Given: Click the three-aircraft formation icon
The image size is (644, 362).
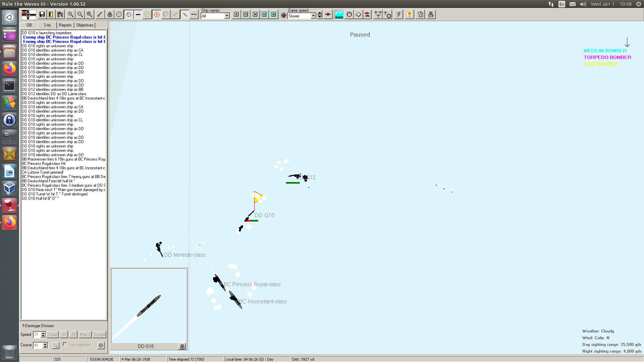Looking at the screenshot, I should pyautogui.click(x=378, y=14).
